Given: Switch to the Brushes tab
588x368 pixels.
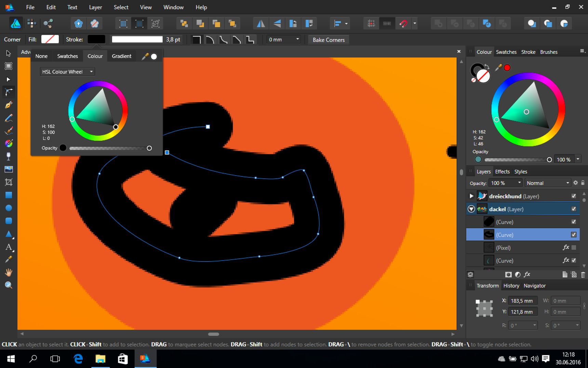Looking at the screenshot, I should point(549,52).
